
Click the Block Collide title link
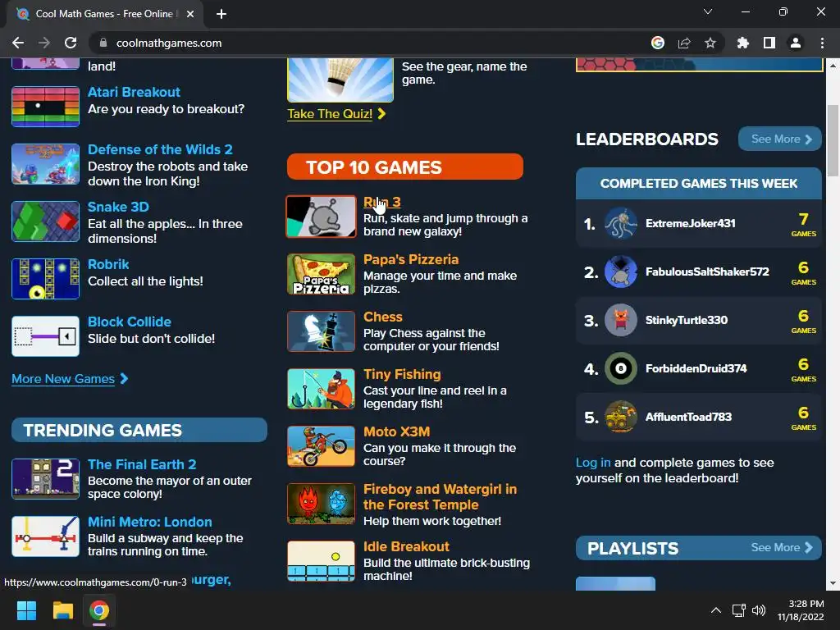point(130,322)
